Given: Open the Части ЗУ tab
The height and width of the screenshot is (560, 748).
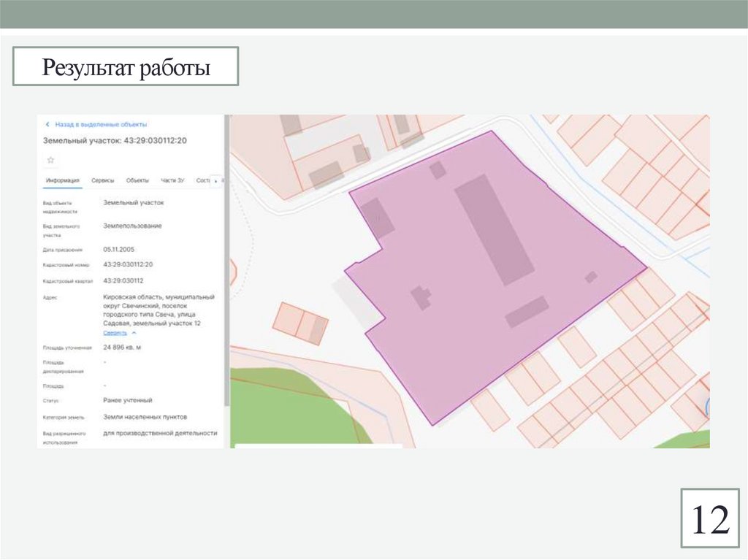Looking at the screenshot, I should pos(173,180).
